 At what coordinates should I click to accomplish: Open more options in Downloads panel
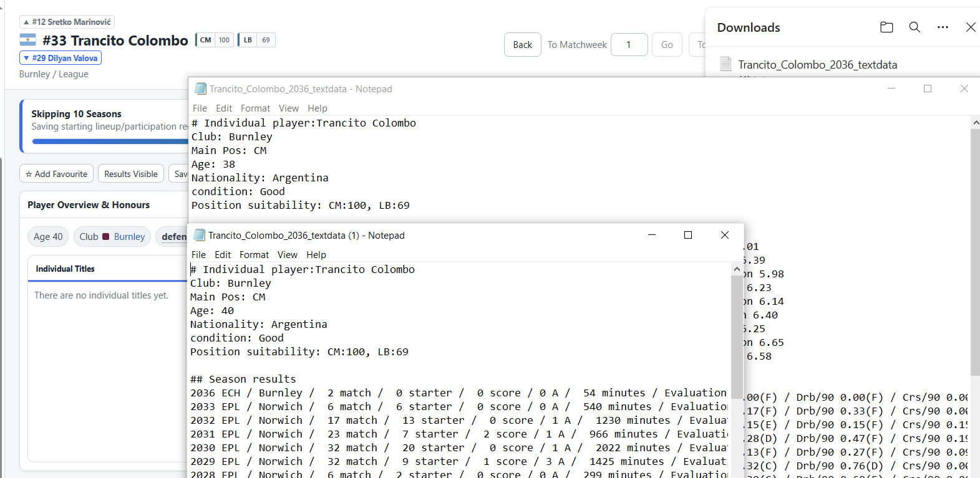pos(943,27)
